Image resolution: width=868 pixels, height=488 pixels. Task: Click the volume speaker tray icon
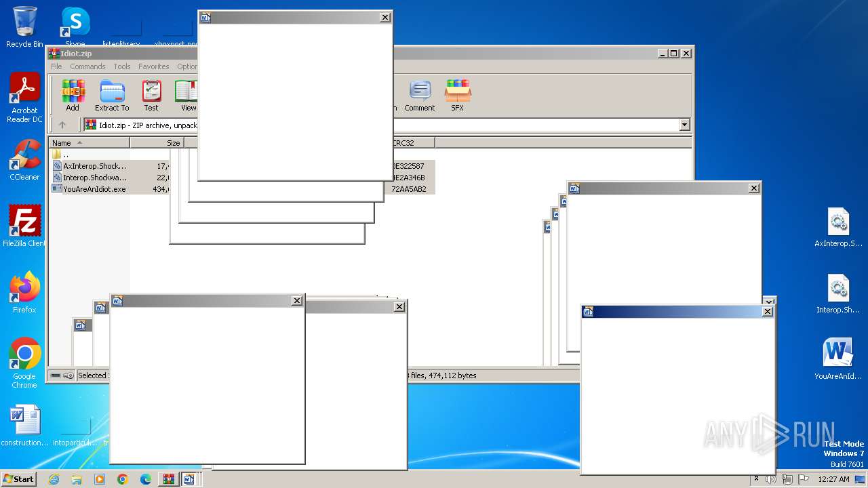(x=771, y=479)
